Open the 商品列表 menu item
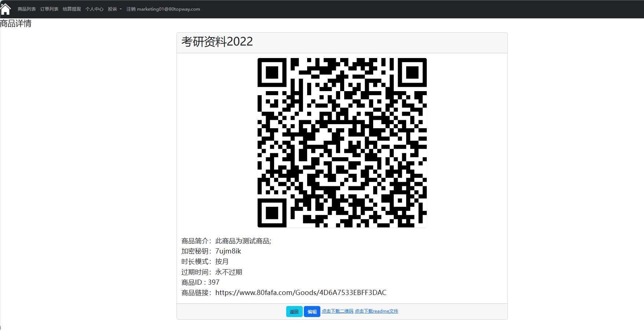 (x=27, y=9)
